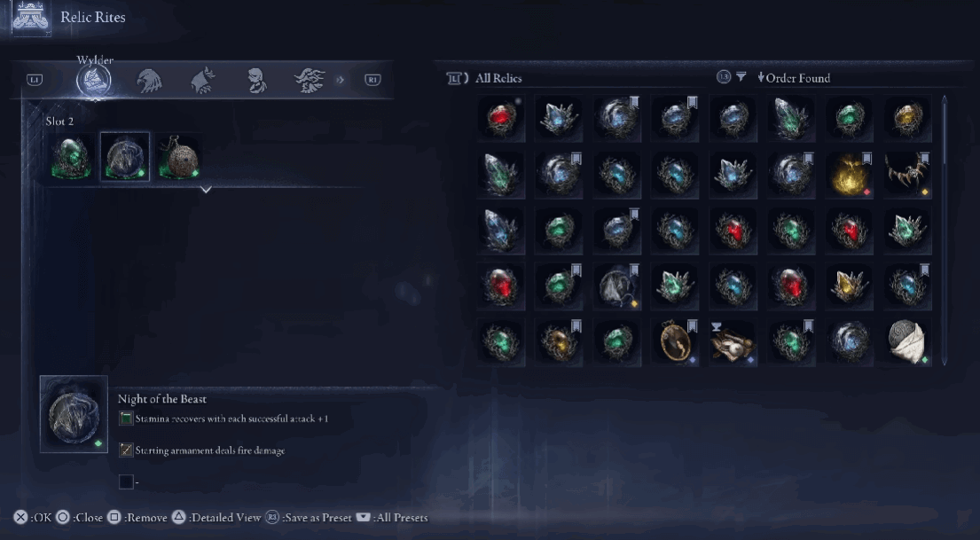980x540 pixels.
Task: Click the All Presets prompt
Action: 392,518
